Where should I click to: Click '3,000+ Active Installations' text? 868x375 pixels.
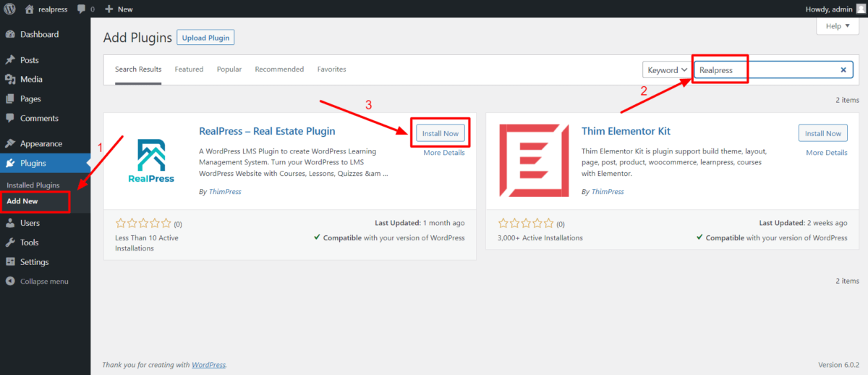click(540, 237)
